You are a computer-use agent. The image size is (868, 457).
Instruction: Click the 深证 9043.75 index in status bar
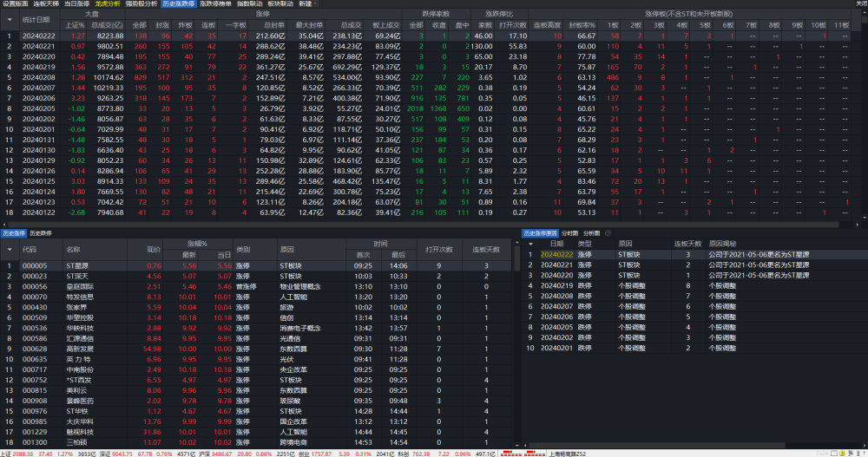115,454
